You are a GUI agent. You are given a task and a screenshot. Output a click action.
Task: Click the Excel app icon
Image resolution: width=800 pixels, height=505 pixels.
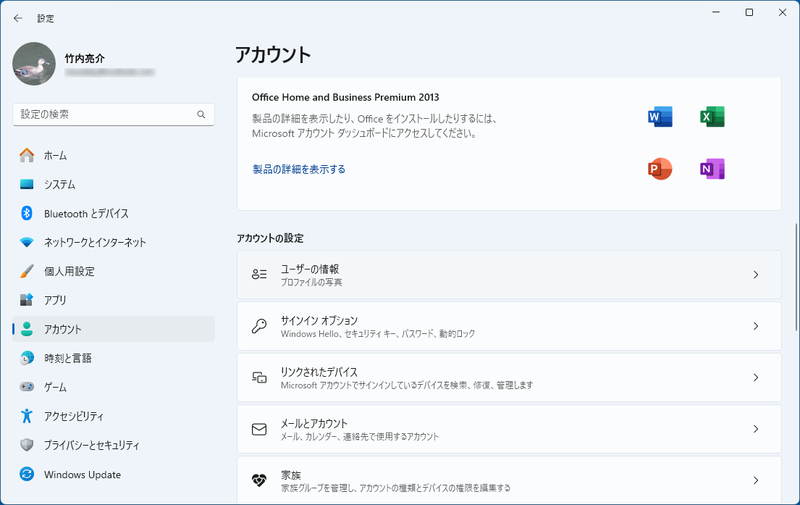coord(712,117)
